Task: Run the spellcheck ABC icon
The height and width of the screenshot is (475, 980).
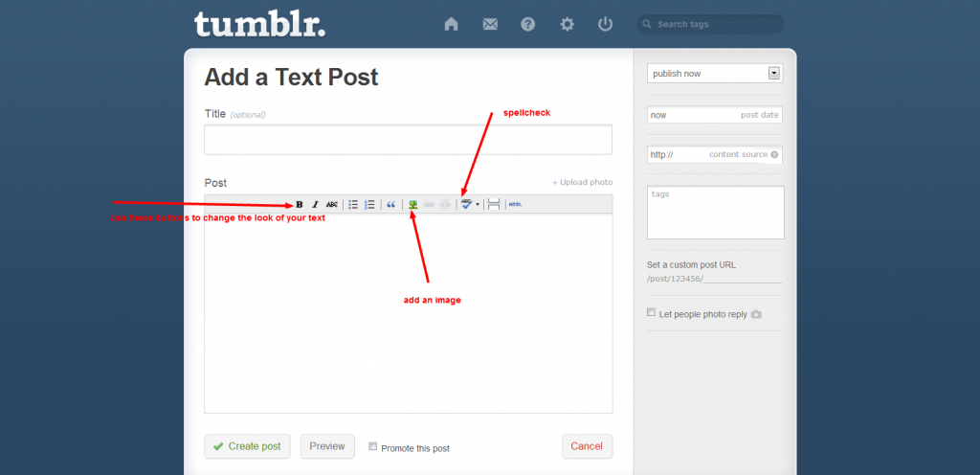Action: coord(466,204)
